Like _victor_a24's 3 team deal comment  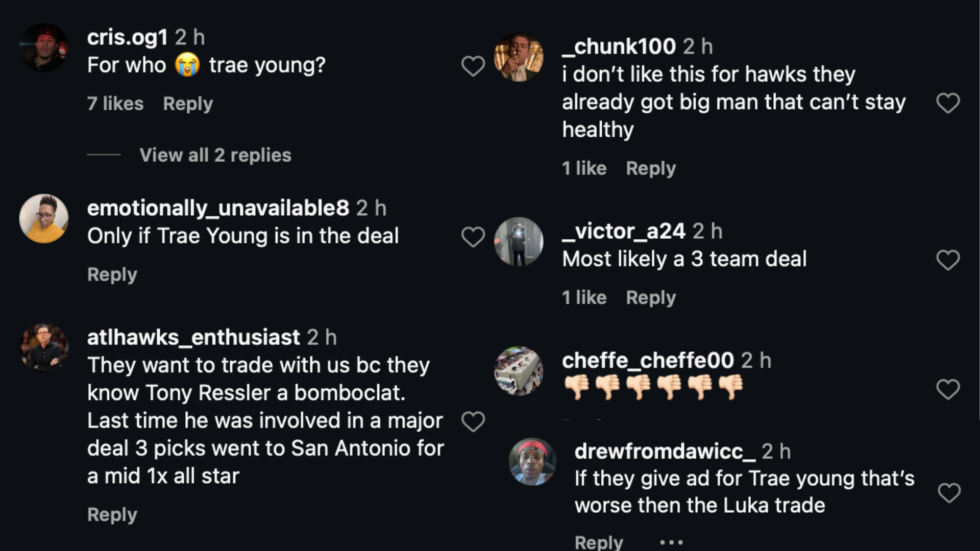pos(948,260)
